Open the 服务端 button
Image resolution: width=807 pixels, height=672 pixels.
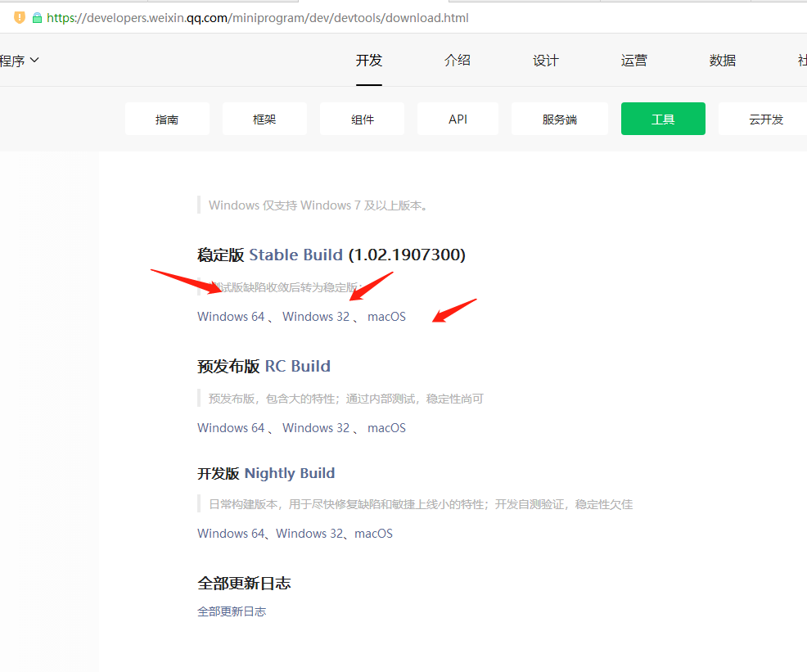click(x=559, y=120)
